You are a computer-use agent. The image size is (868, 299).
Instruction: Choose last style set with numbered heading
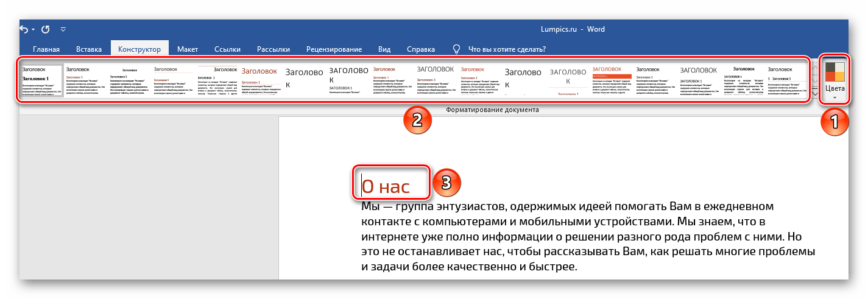[787, 80]
